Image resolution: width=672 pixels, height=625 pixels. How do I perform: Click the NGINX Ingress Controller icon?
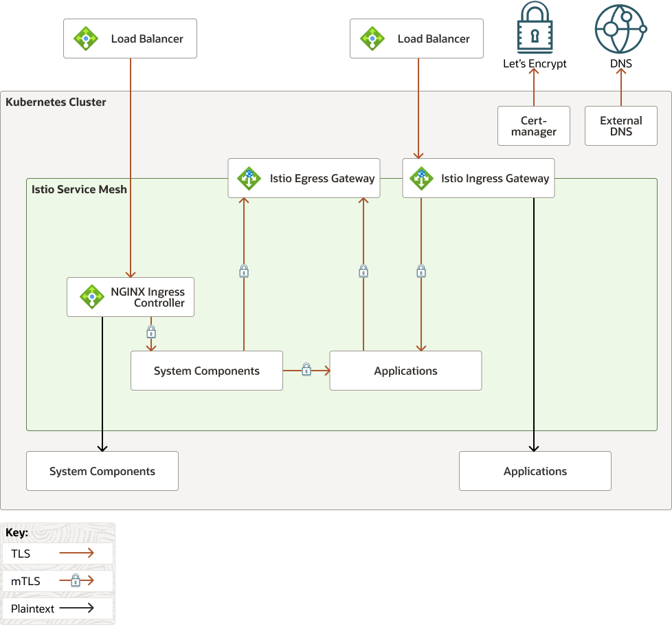click(x=91, y=297)
